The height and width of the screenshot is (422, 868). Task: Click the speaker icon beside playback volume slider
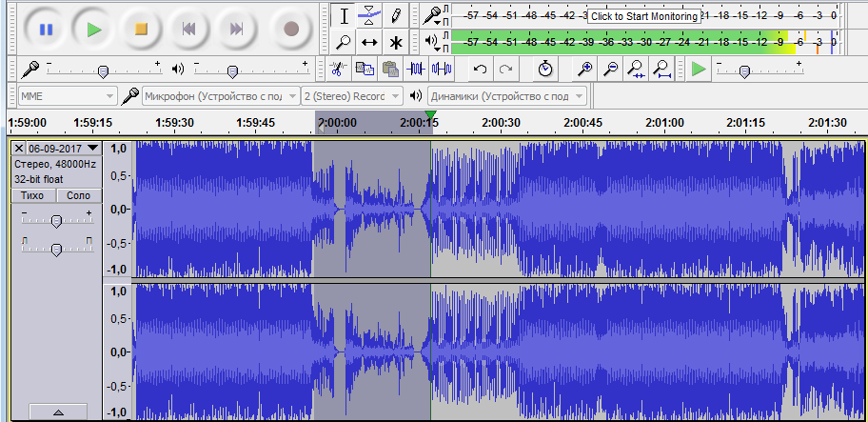pos(178,70)
